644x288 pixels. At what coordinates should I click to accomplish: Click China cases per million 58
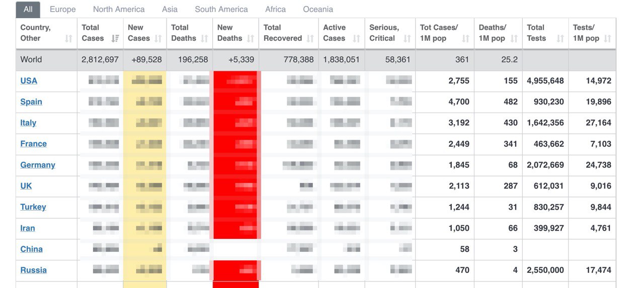pyautogui.click(x=464, y=250)
